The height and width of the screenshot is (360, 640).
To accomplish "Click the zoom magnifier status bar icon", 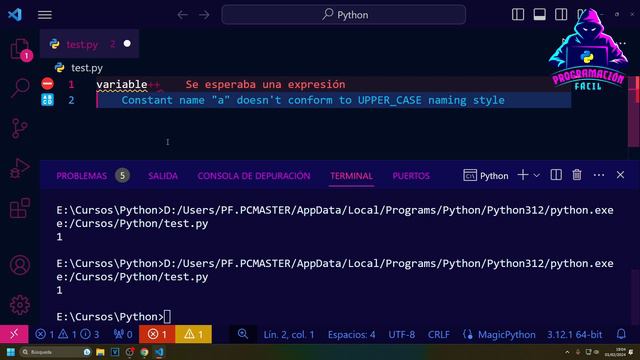I will coord(243,334).
